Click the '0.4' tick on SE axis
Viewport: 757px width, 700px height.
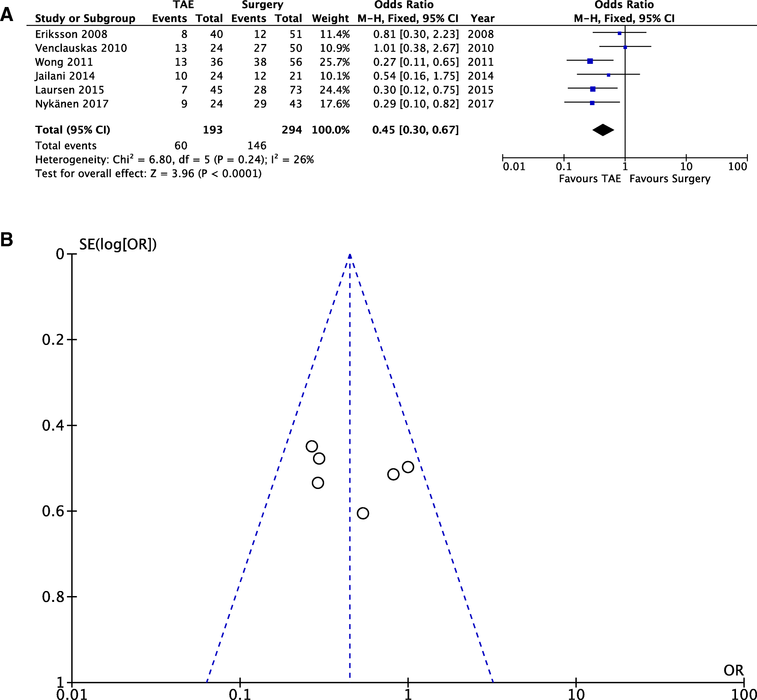tap(53, 425)
